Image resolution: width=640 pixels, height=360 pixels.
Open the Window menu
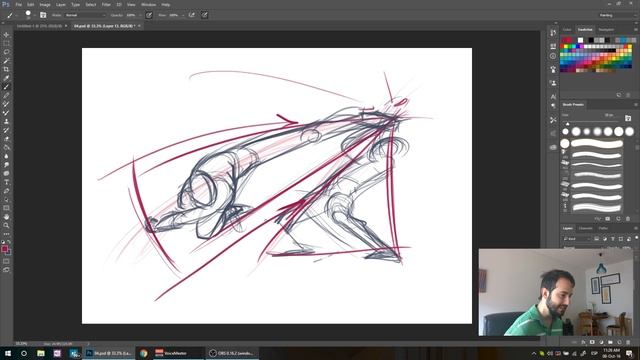148,4
